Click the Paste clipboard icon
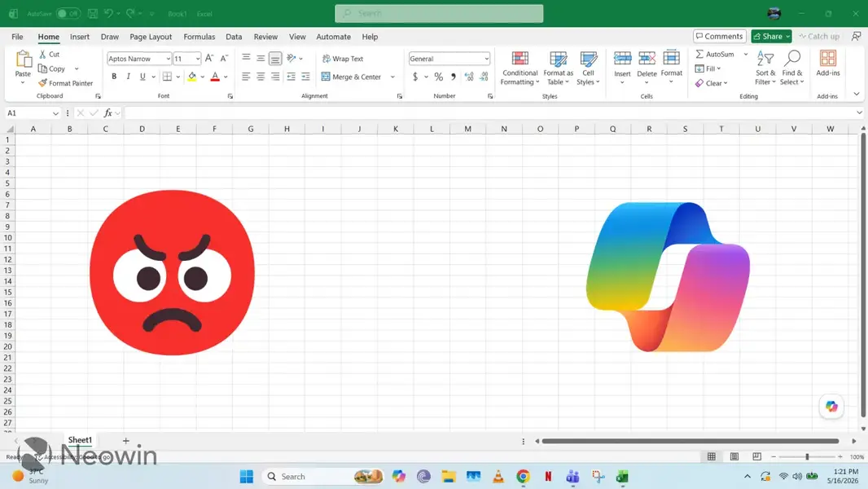 tap(24, 59)
